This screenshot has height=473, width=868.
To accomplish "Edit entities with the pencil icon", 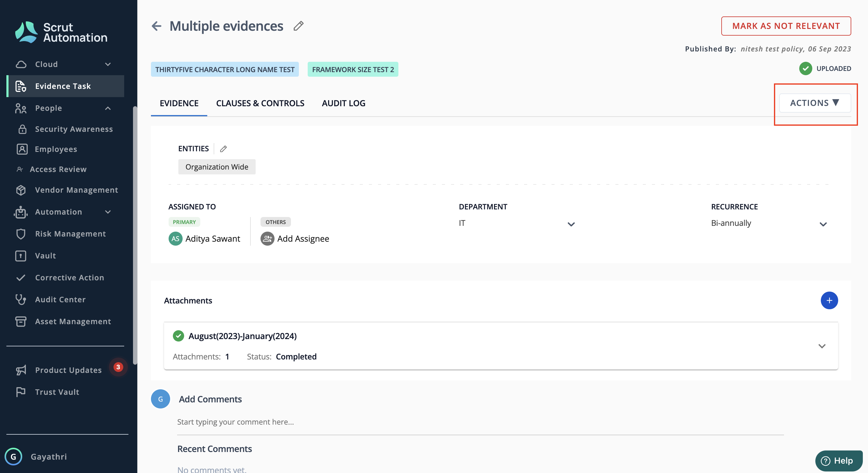I will [x=223, y=149].
